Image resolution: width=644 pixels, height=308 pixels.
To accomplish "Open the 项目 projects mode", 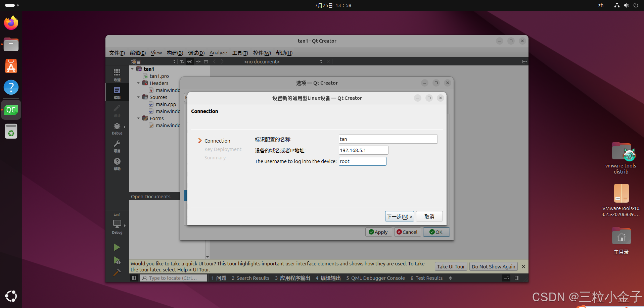I will coord(117,146).
